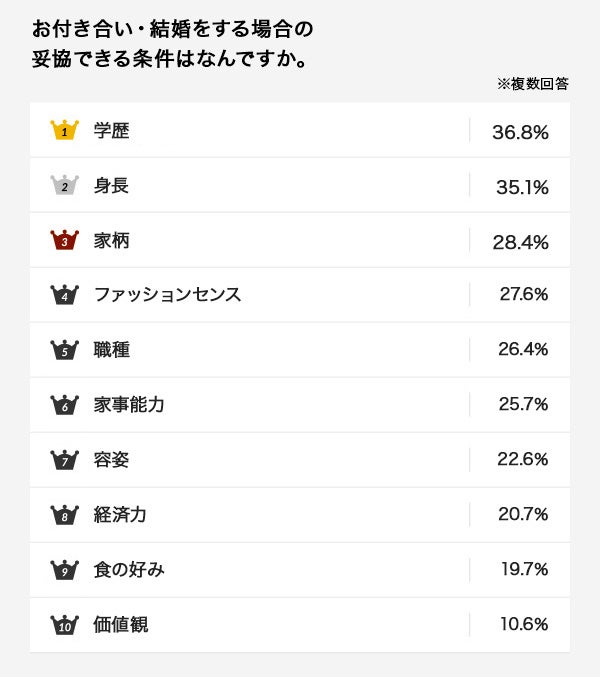600x677 pixels.
Task: Select the 身長 label
Action: click(x=111, y=185)
